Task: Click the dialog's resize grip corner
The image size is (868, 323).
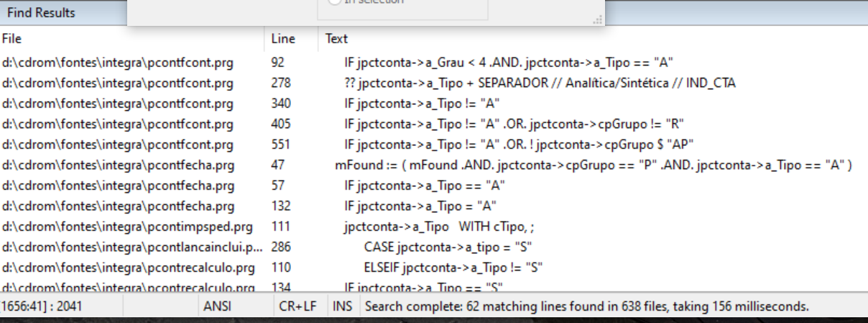Action: click(596, 21)
